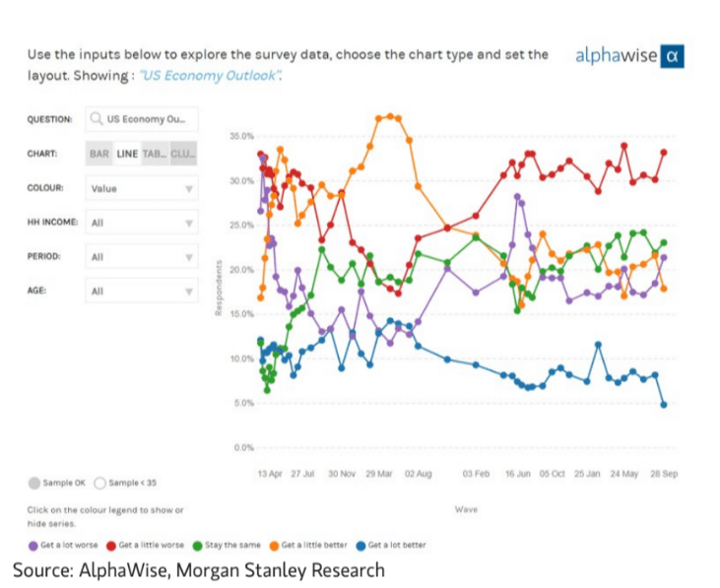Click the red 'Get a little worse' legend dot
The height and width of the screenshot is (588, 720).
112,544
